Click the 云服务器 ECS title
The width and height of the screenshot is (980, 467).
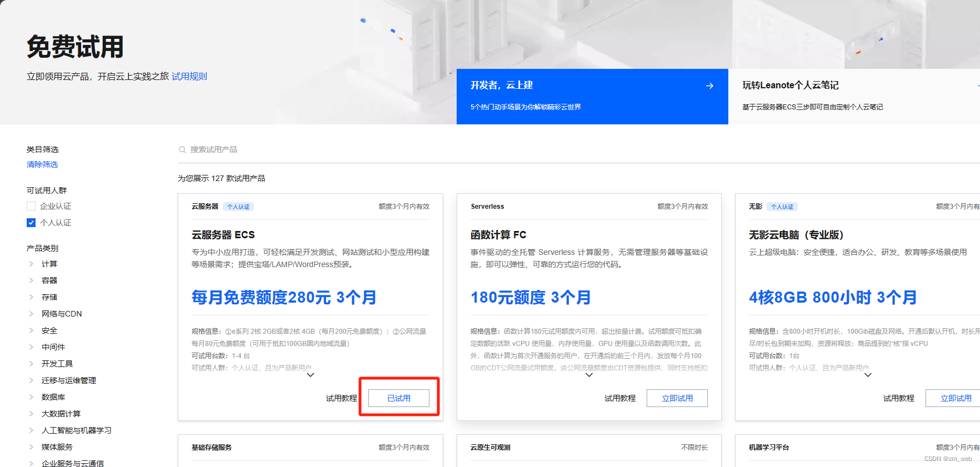pos(223,235)
